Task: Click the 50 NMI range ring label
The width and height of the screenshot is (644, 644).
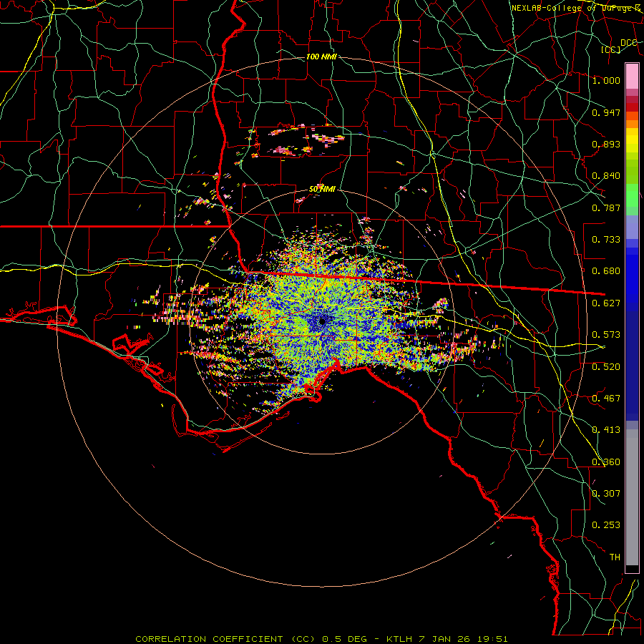Action: (x=322, y=189)
